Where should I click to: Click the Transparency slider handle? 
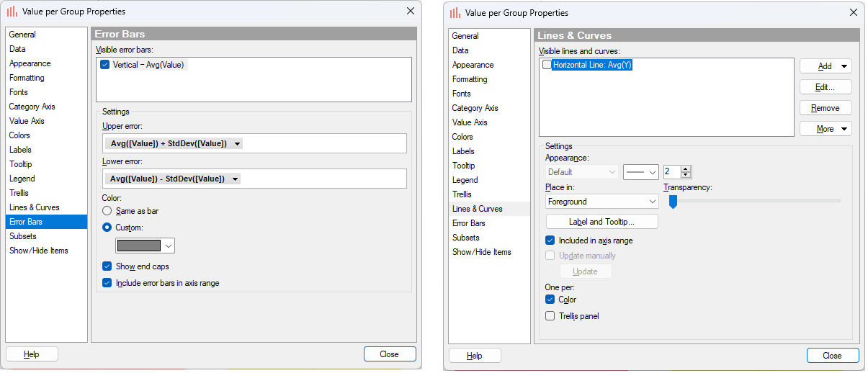[673, 202]
